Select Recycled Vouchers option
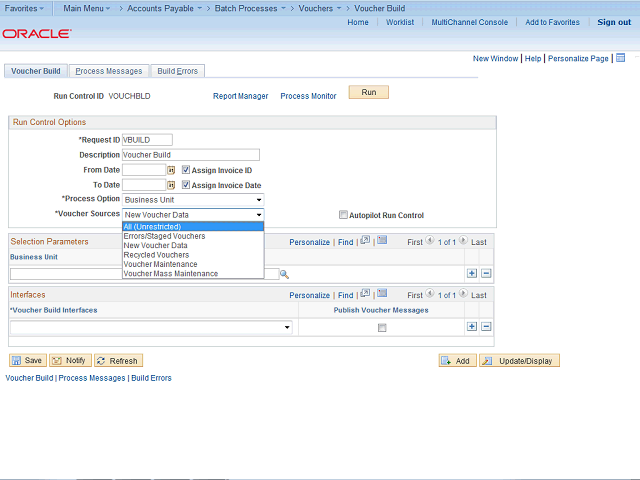The image size is (640, 480). pos(193,255)
